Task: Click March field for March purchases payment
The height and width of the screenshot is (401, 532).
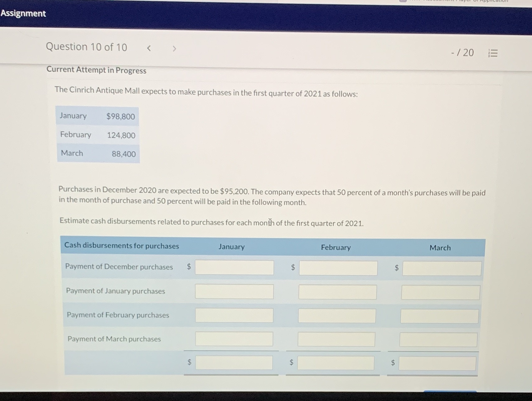Action: [438, 340]
